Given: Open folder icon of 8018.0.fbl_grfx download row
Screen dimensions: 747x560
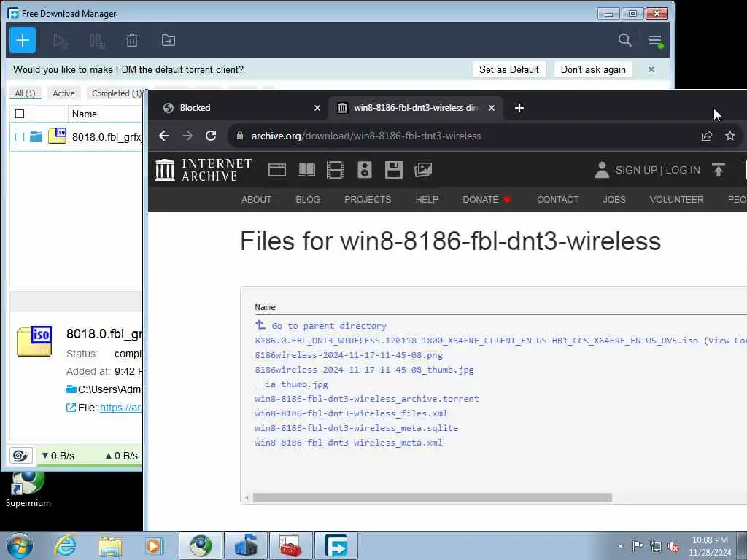Looking at the screenshot, I should [36, 137].
